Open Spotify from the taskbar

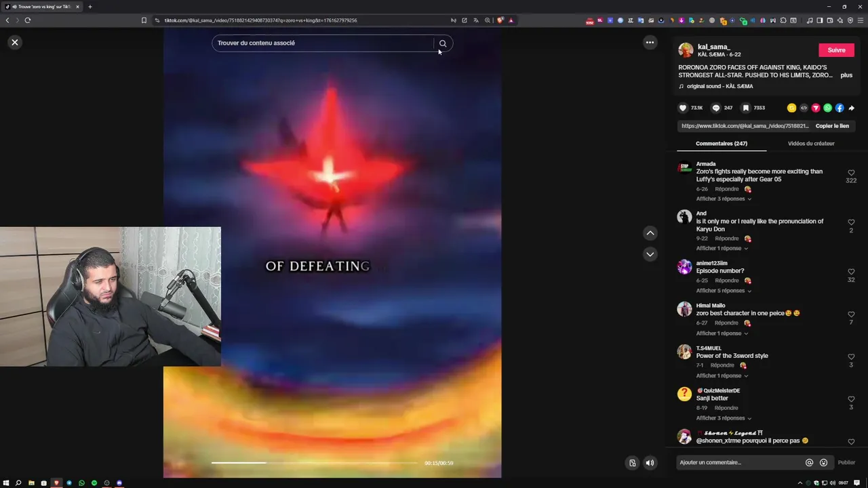pyautogui.click(x=94, y=483)
